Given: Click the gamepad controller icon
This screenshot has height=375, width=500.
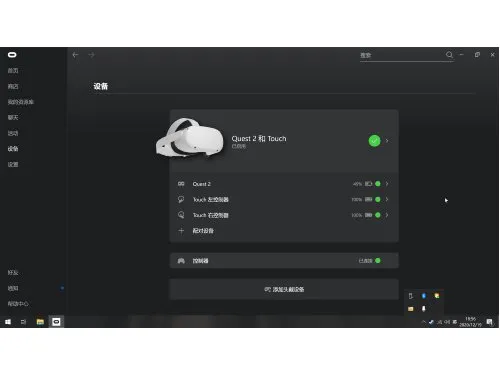Looking at the screenshot, I should [x=181, y=261].
